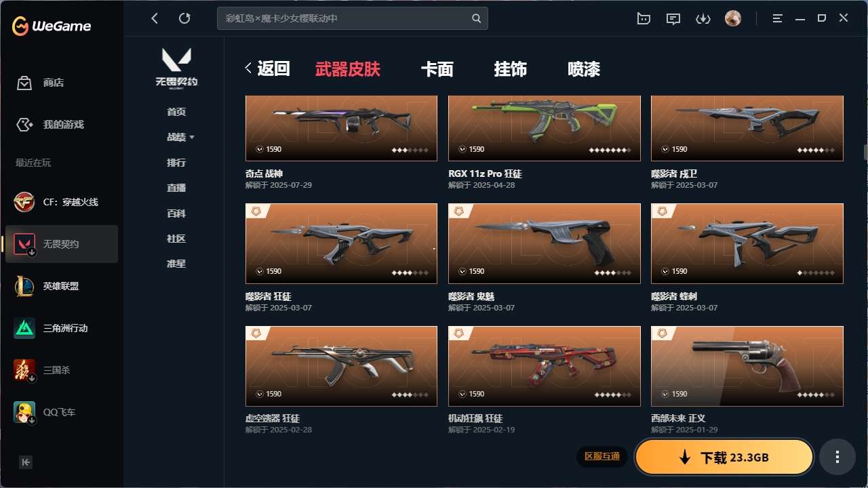Viewport: 868px width, 488px height.
Task: Click the search magnifier icon
Action: tap(477, 18)
